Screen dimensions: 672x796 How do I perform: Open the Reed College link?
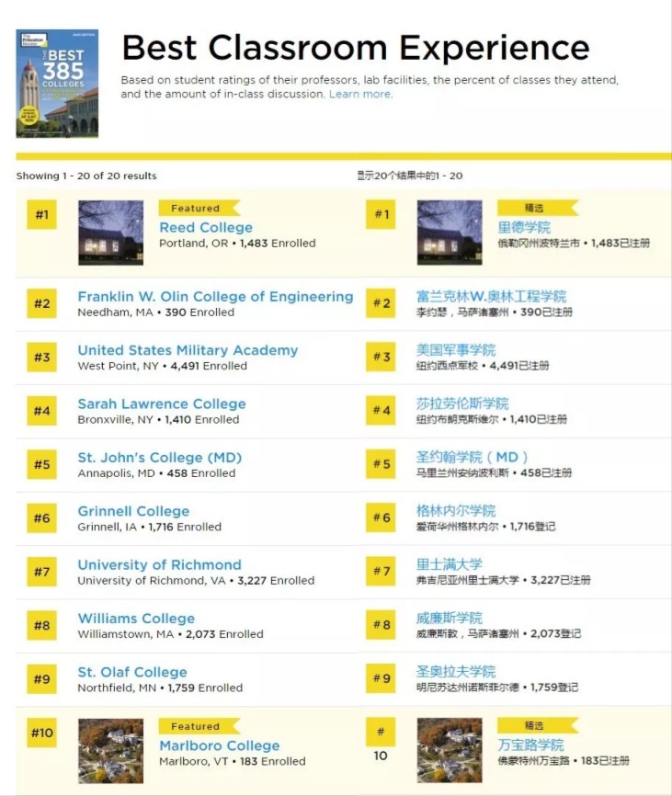(x=206, y=227)
